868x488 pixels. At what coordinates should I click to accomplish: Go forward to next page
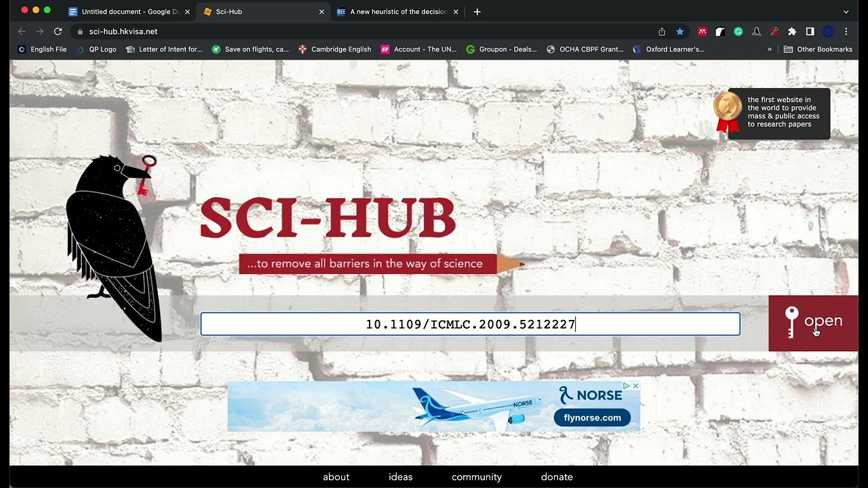click(x=40, y=31)
